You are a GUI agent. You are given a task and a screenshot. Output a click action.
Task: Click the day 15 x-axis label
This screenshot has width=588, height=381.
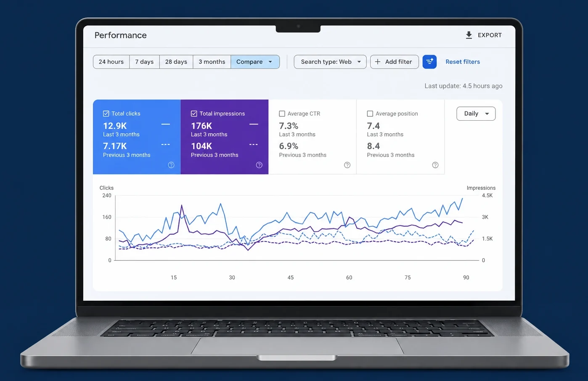(174, 278)
